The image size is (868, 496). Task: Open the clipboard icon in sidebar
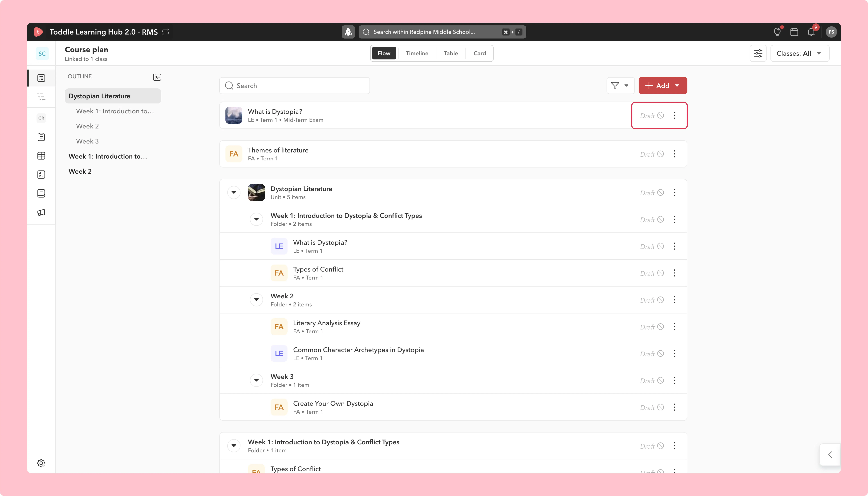tap(41, 137)
